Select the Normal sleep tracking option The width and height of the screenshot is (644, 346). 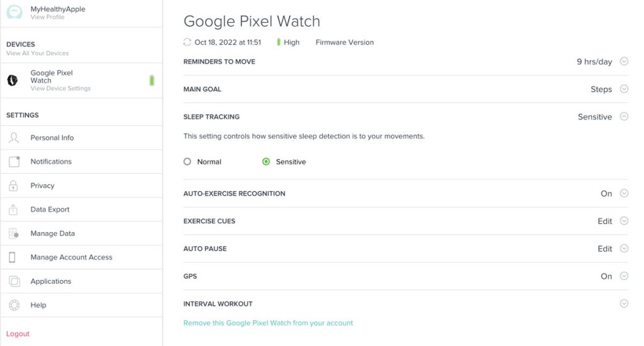(187, 162)
